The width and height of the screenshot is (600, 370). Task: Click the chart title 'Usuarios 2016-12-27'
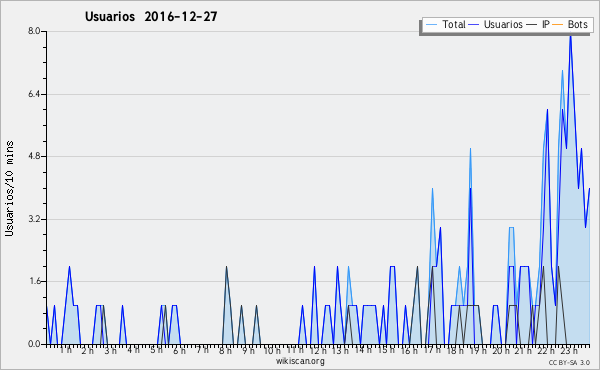point(151,16)
